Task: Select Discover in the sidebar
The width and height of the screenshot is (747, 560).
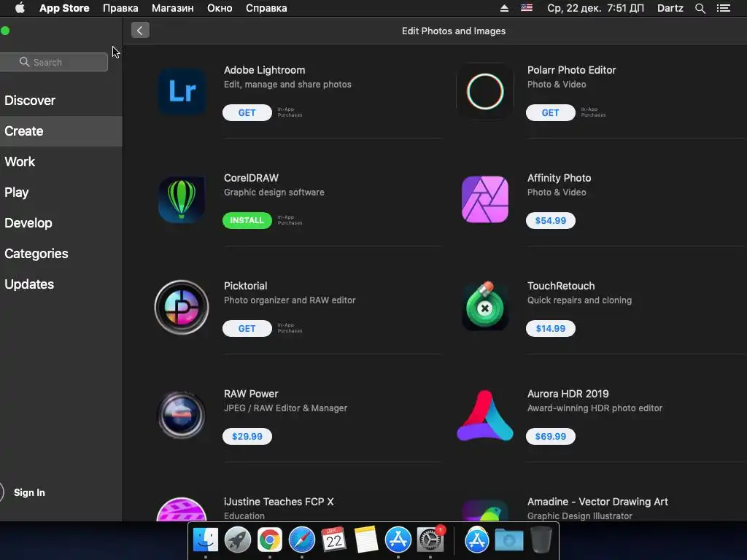Action: pyautogui.click(x=61, y=101)
